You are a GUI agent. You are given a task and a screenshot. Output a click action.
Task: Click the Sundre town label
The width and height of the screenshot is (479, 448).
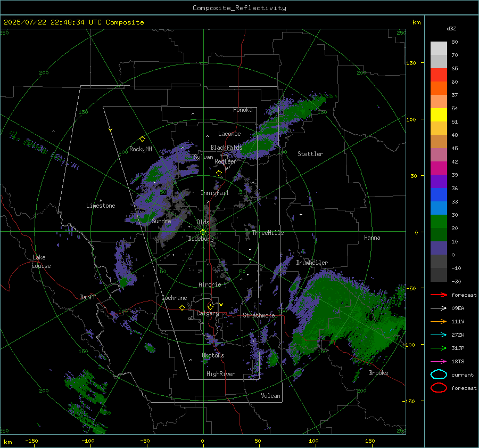click(x=161, y=221)
